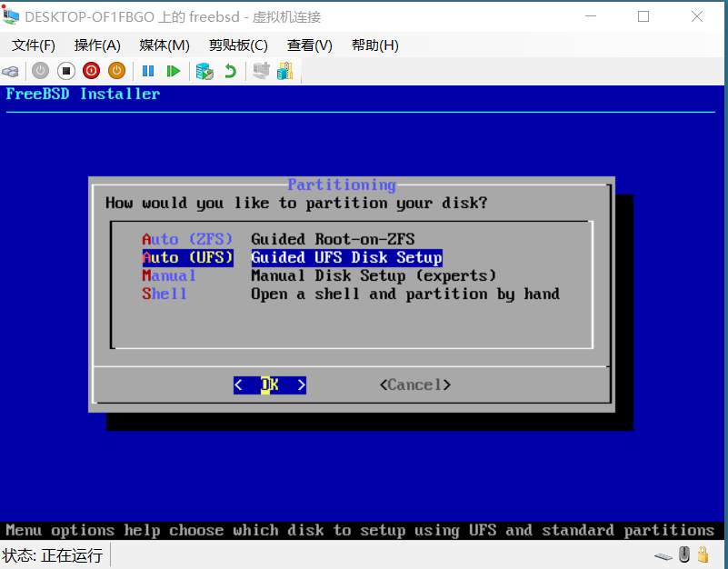728x569 pixels.
Task: Open the 媒体(M) menu
Action: (165, 45)
